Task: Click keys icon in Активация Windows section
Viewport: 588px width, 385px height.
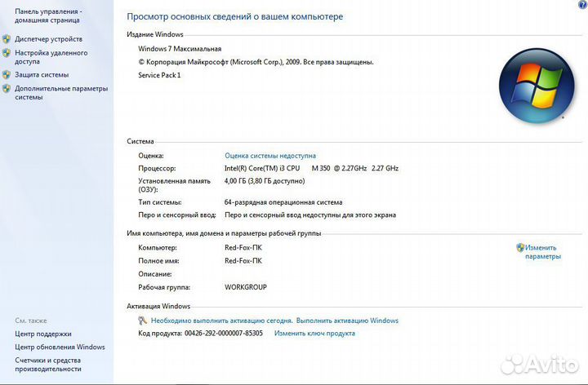Action: [142, 321]
